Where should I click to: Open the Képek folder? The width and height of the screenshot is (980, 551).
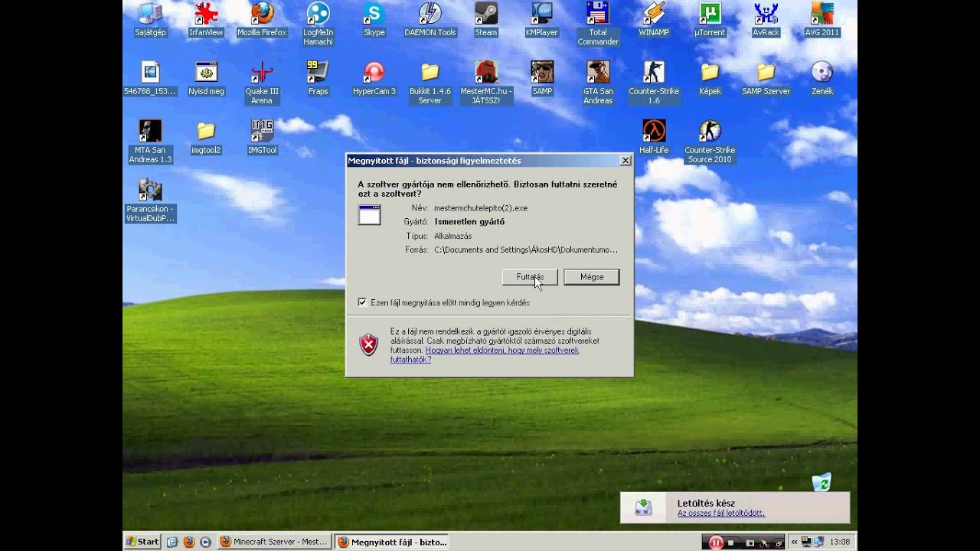click(x=710, y=78)
